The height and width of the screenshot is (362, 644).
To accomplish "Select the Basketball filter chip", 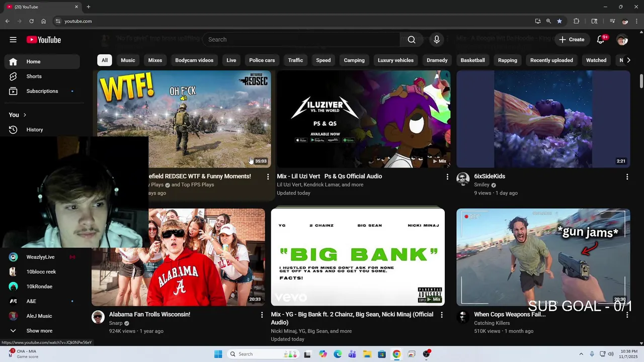I will tap(473, 60).
